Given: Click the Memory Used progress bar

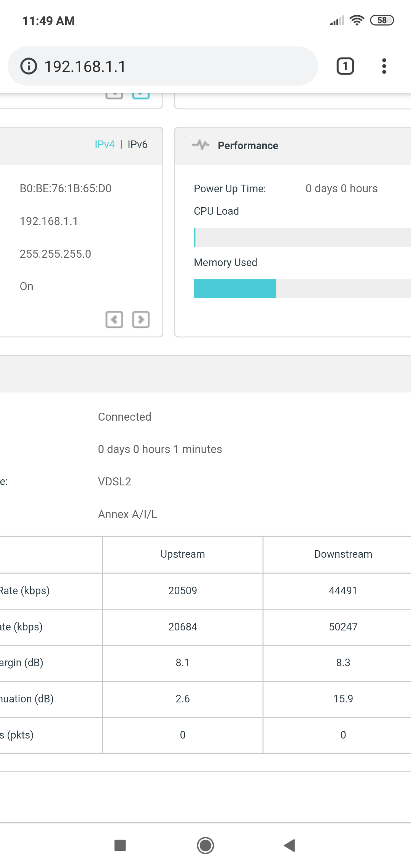Looking at the screenshot, I should pyautogui.click(x=302, y=289).
